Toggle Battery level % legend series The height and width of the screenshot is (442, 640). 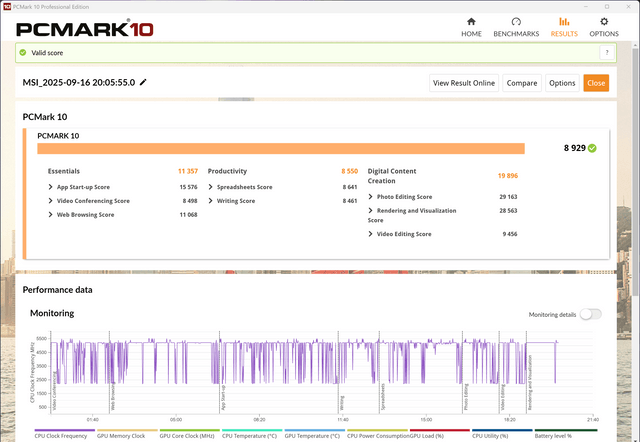click(565, 434)
